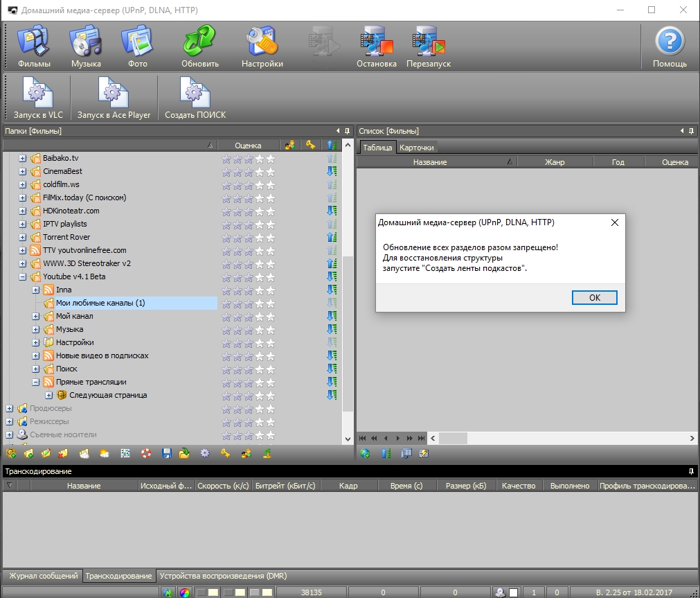Stop the server with Остановка
The width and height of the screenshot is (700, 598).
point(376,46)
